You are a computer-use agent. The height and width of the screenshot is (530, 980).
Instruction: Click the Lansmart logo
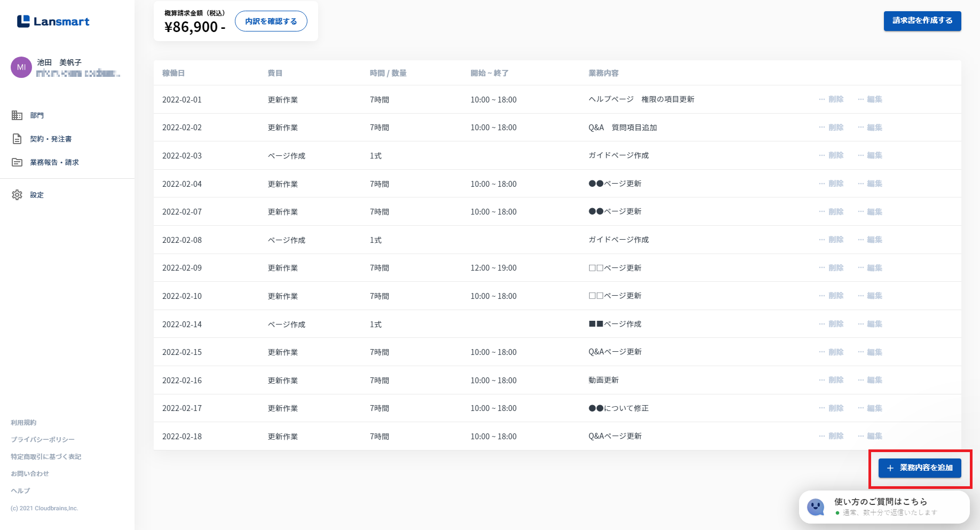pyautogui.click(x=53, y=21)
